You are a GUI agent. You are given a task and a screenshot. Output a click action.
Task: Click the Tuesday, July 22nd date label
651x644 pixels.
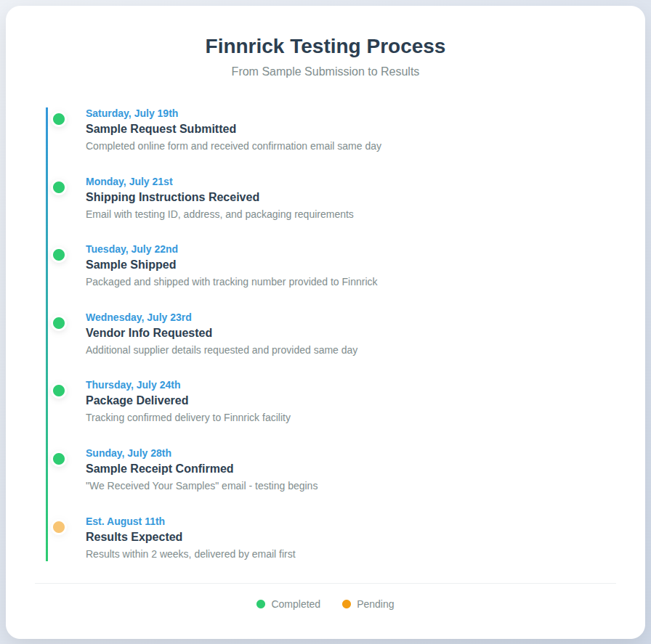click(x=132, y=249)
